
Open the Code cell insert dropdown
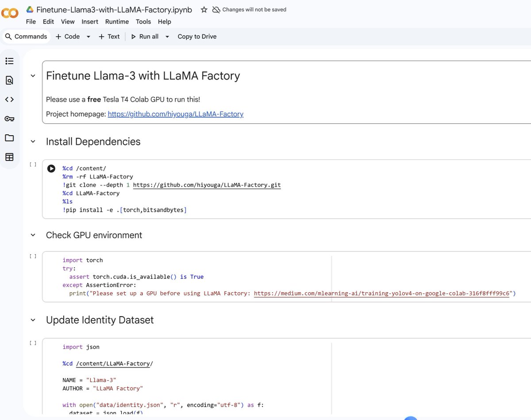coord(88,36)
